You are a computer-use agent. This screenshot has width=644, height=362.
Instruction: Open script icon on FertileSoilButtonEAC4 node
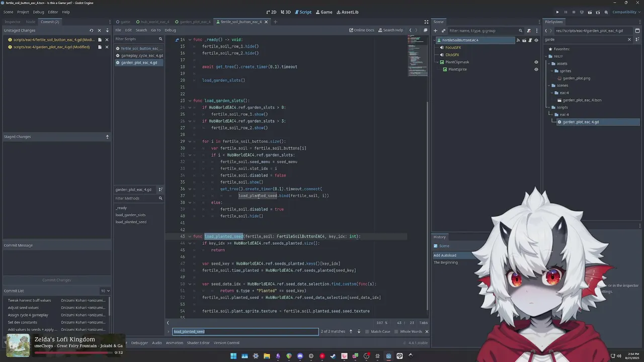[530, 40]
